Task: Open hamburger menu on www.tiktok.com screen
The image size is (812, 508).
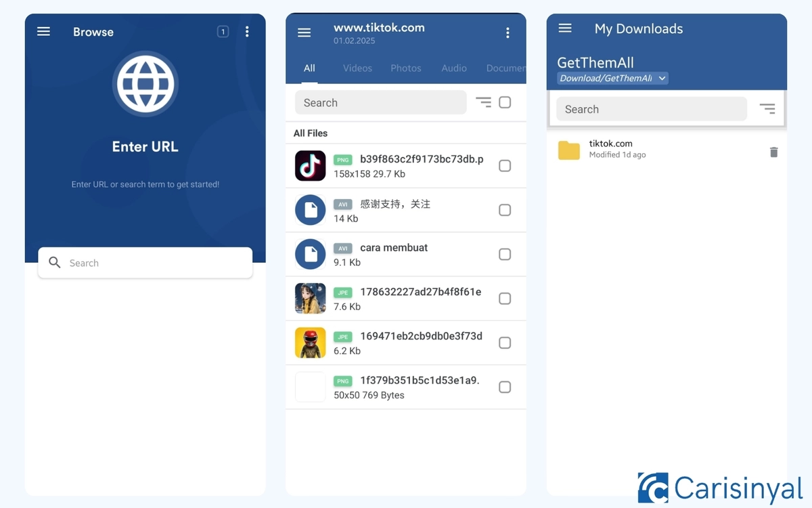Action: (x=304, y=33)
